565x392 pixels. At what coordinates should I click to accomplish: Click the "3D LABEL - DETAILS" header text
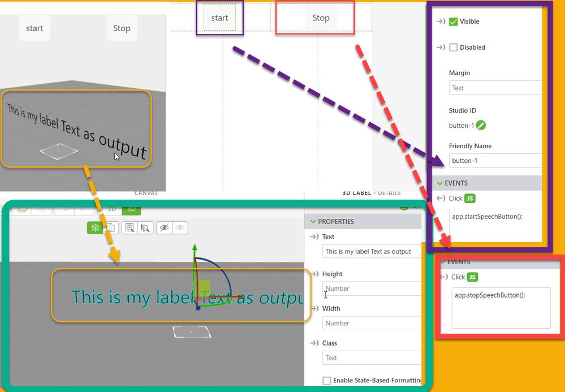pos(372,193)
